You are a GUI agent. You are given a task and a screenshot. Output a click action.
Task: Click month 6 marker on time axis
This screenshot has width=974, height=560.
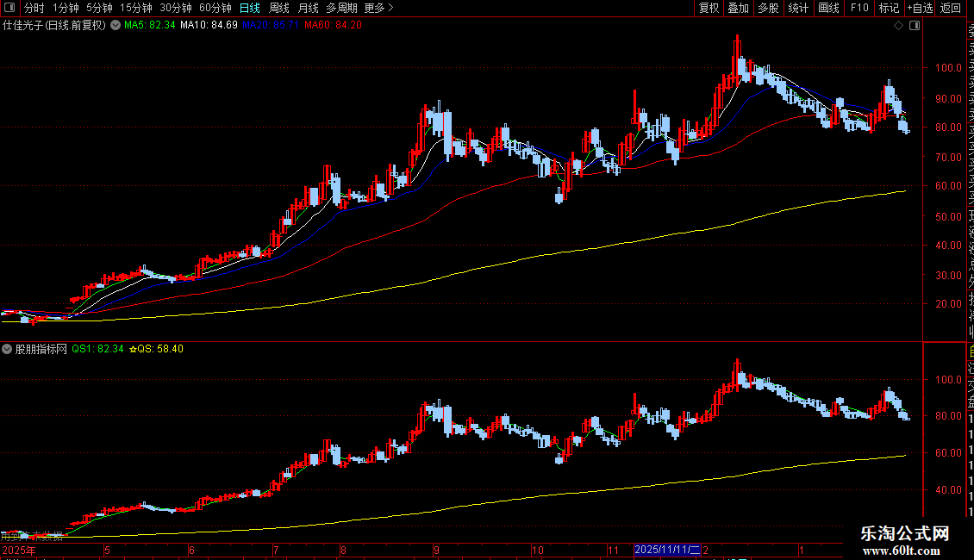[x=191, y=550]
